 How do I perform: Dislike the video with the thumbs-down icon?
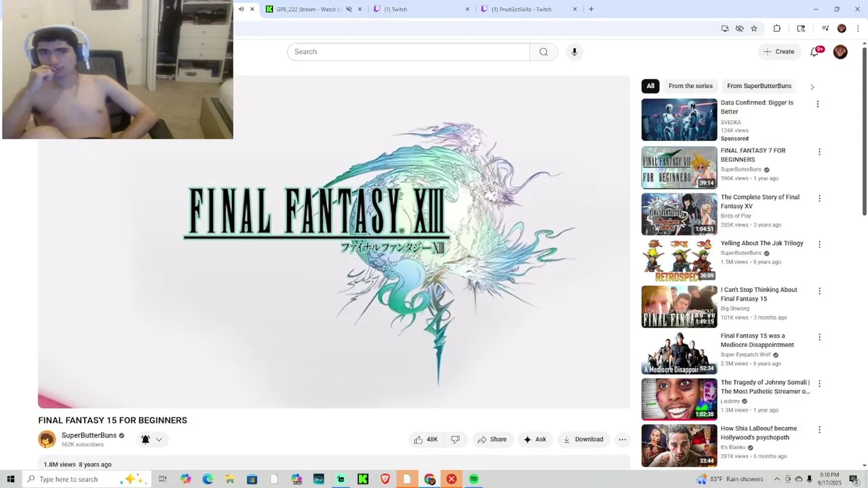click(455, 439)
